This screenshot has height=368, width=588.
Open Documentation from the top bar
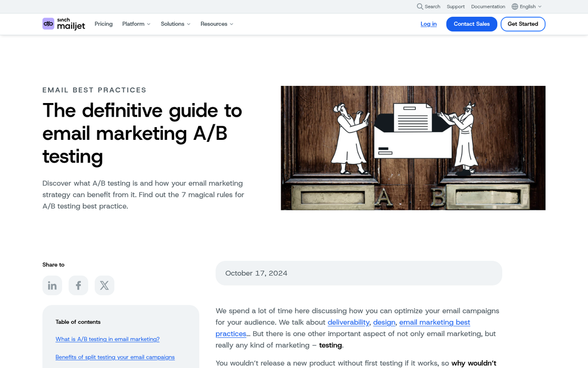(x=488, y=6)
